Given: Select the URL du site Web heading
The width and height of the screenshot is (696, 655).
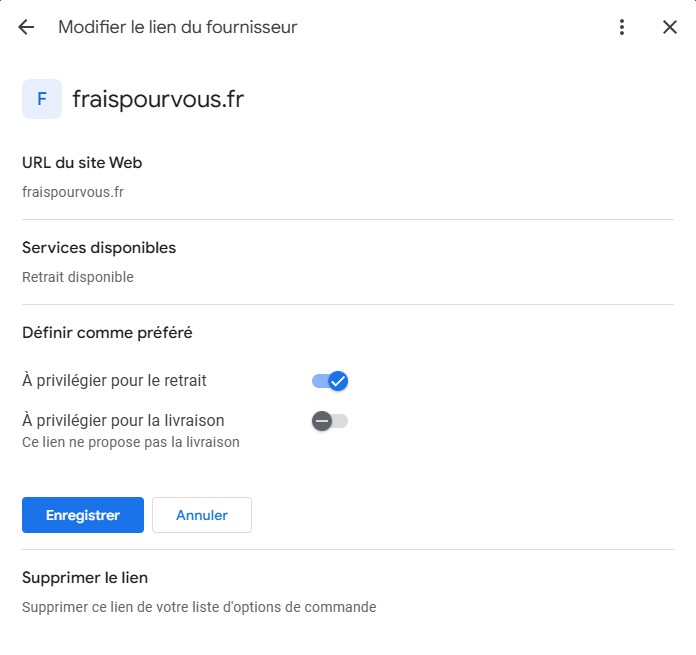Looking at the screenshot, I should coord(82,163).
